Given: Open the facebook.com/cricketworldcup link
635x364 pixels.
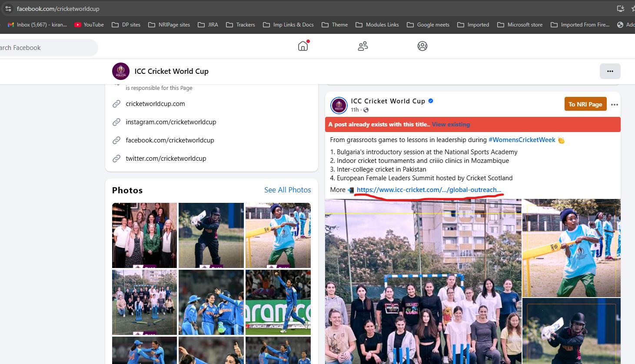Looking at the screenshot, I should pos(170,140).
